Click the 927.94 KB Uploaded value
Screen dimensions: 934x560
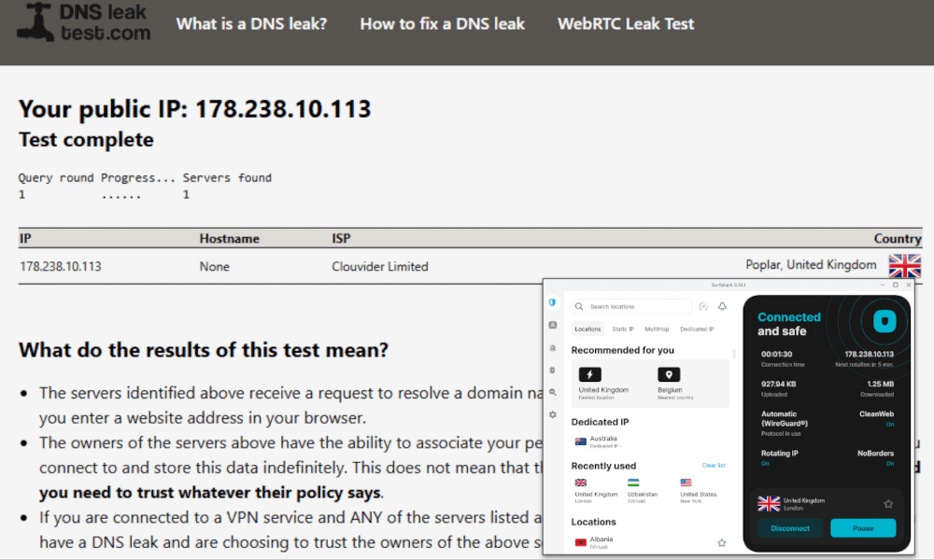pos(778,385)
